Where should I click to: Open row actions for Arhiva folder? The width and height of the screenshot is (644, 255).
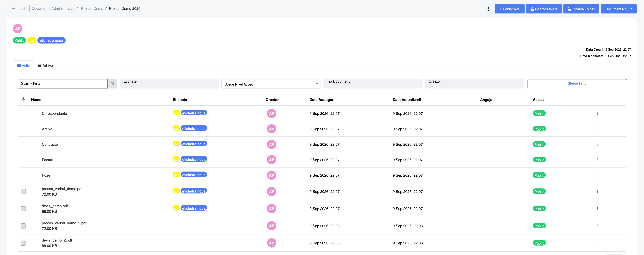pos(598,129)
